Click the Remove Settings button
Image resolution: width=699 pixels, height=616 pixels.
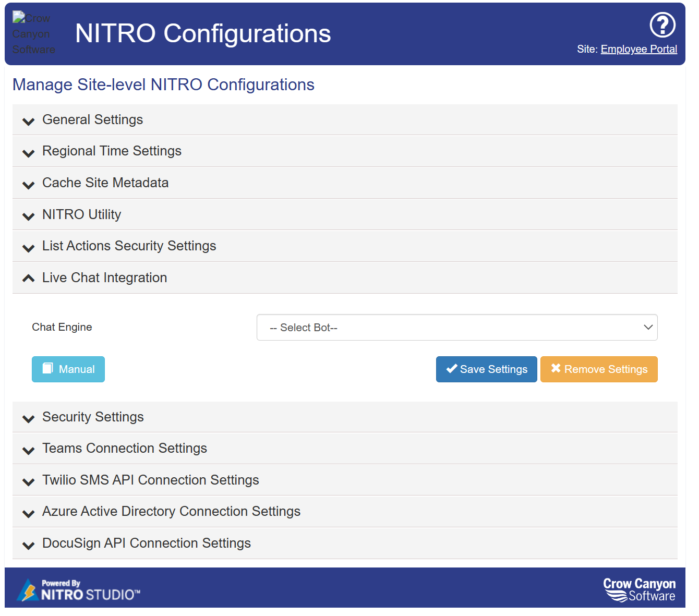click(x=598, y=369)
